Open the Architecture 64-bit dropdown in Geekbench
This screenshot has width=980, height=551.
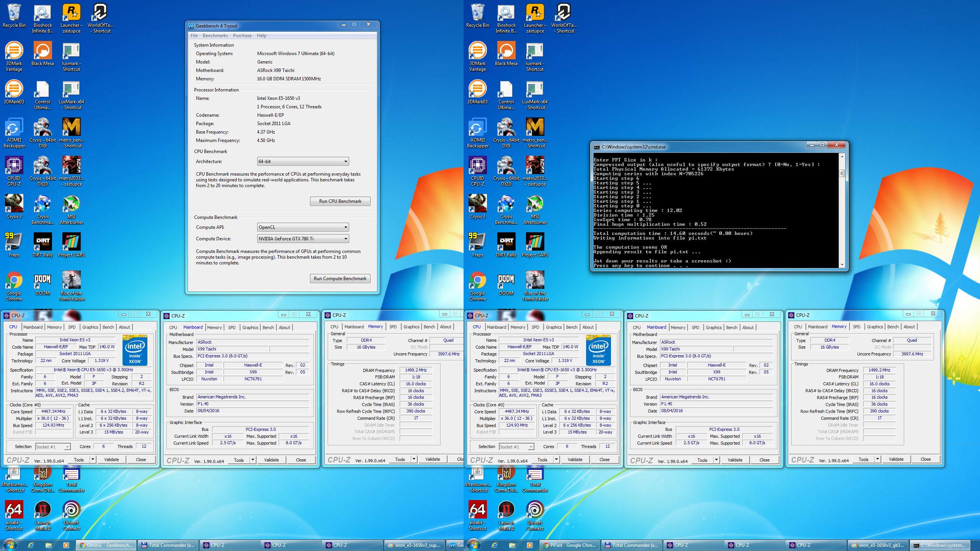(303, 161)
